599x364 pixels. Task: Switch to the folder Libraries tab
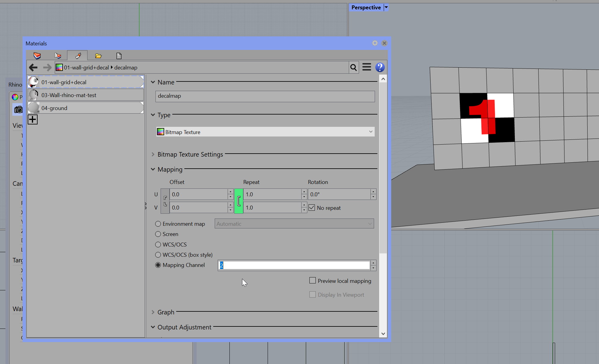[98, 56]
